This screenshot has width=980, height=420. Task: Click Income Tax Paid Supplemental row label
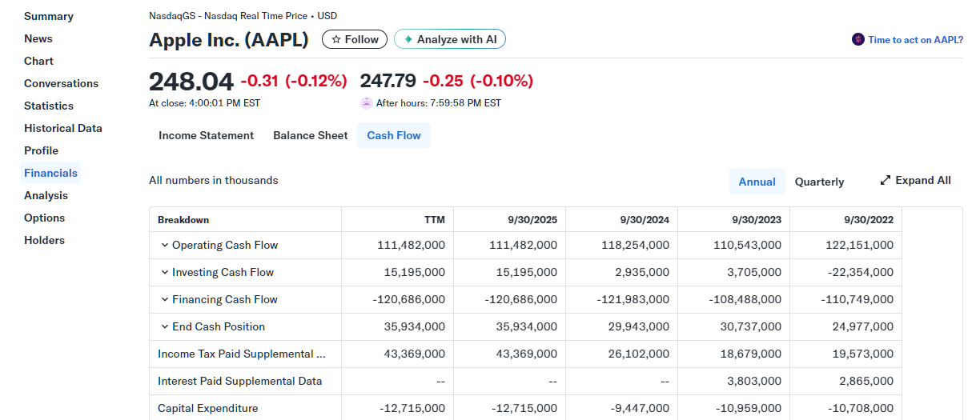coord(242,354)
